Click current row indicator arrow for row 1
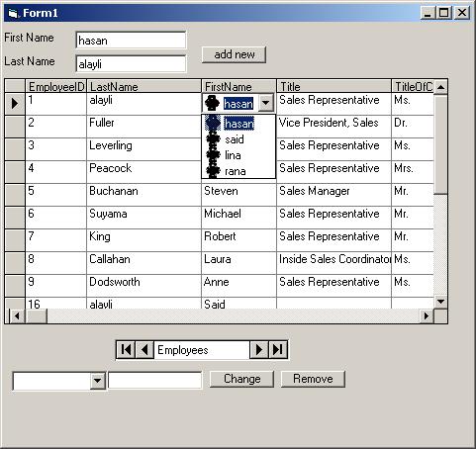Image resolution: width=476 pixels, height=449 pixels. [x=15, y=104]
